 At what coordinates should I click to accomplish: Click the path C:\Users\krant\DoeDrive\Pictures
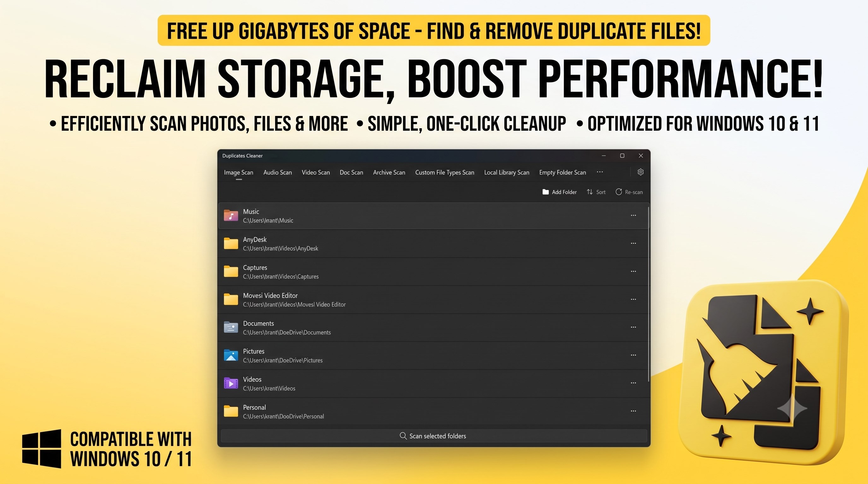pos(283,360)
